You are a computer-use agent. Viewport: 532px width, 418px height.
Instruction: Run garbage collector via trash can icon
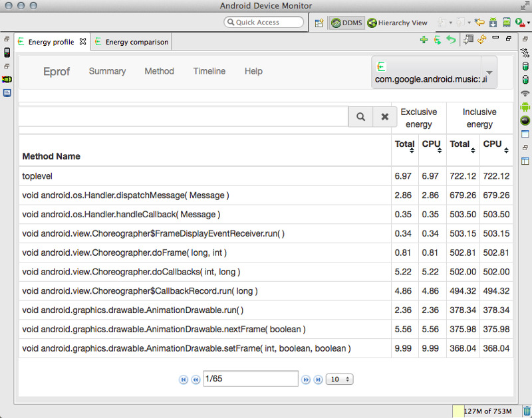(527, 411)
